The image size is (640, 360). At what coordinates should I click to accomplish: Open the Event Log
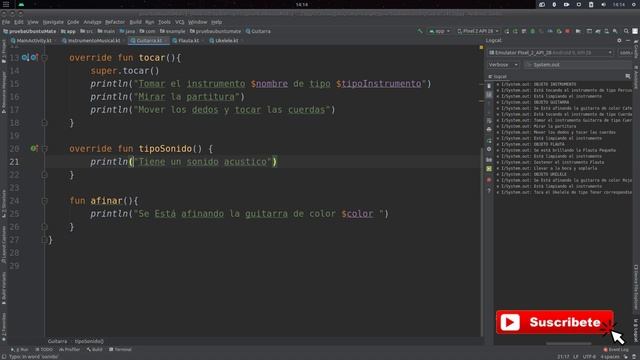coord(616,350)
